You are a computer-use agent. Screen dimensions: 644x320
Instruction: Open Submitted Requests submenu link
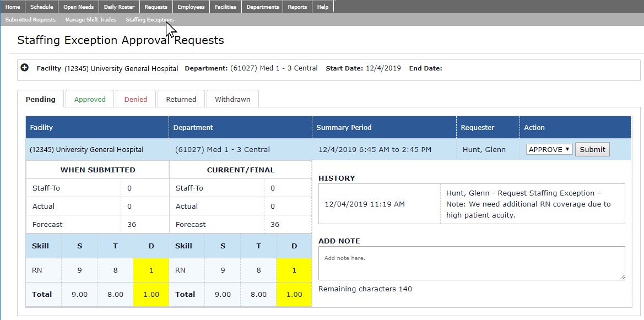click(x=30, y=20)
